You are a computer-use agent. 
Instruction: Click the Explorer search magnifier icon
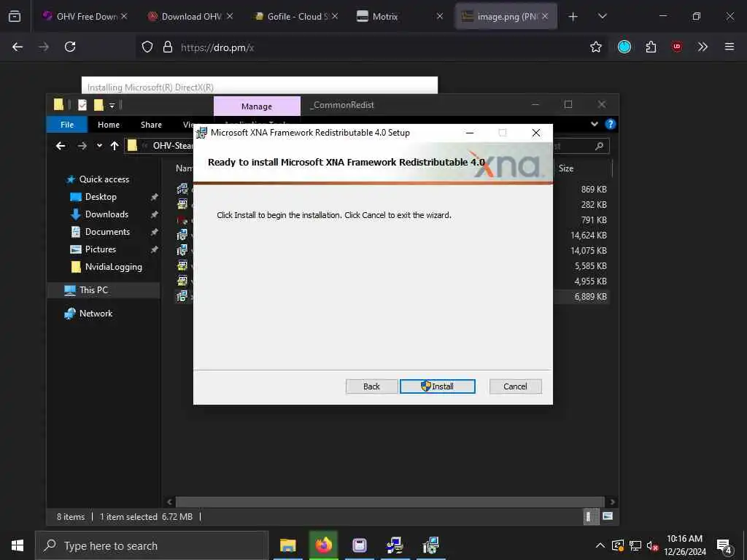coord(600,146)
